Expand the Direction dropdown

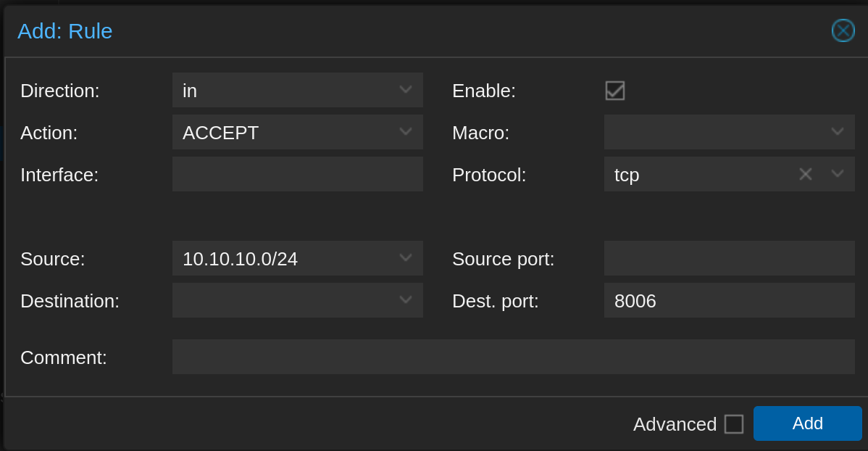tap(406, 90)
